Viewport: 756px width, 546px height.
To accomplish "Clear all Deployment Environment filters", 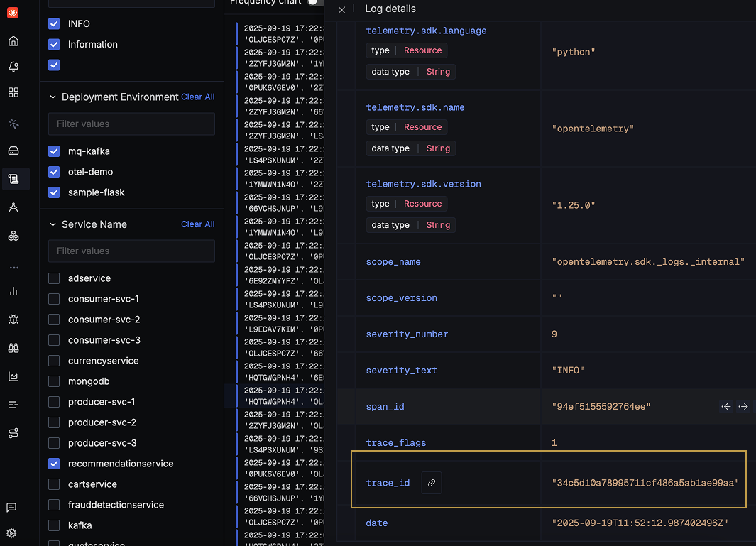I will [x=197, y=97].
